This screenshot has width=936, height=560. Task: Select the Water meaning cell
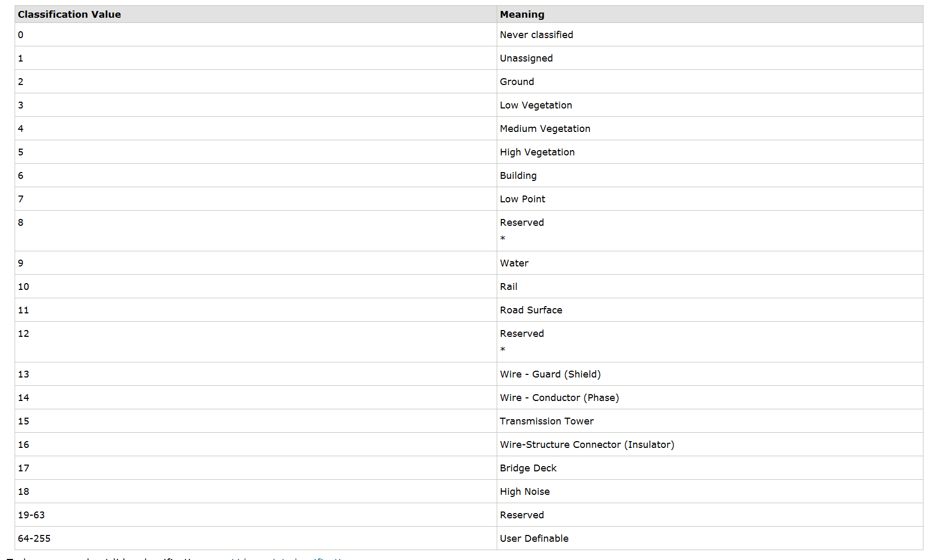[514, 263]
